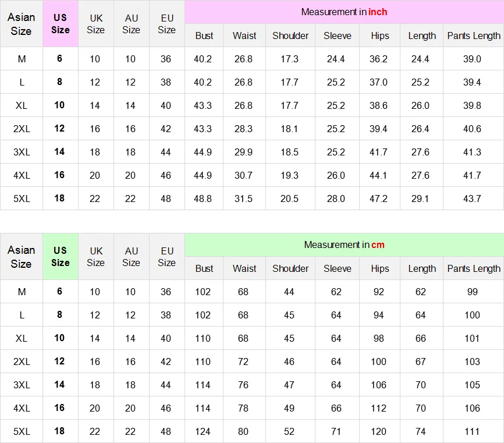Select Shoulder value 19.3 in the inch table
504x443 pixels.
point(289,175)
